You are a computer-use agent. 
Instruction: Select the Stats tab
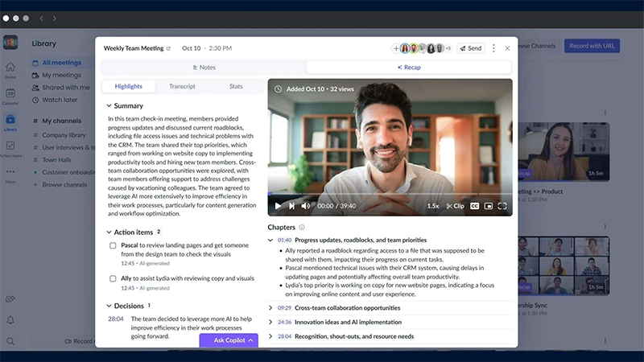[236, 86]
